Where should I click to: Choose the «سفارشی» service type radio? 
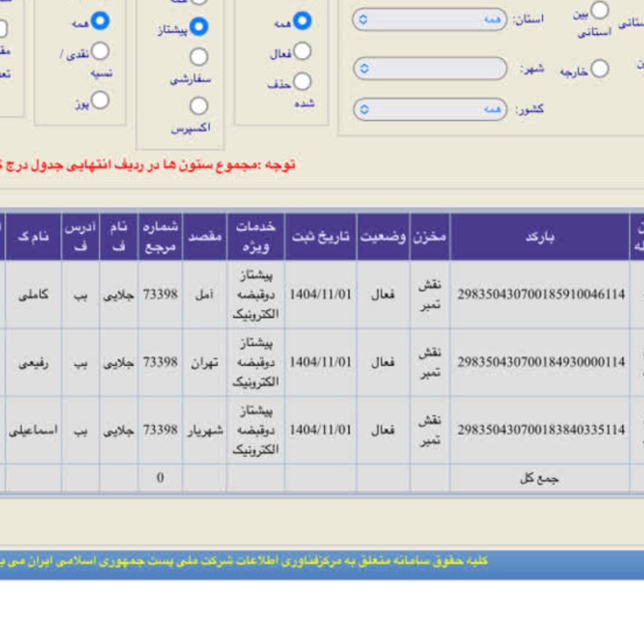tap(199, 57)
